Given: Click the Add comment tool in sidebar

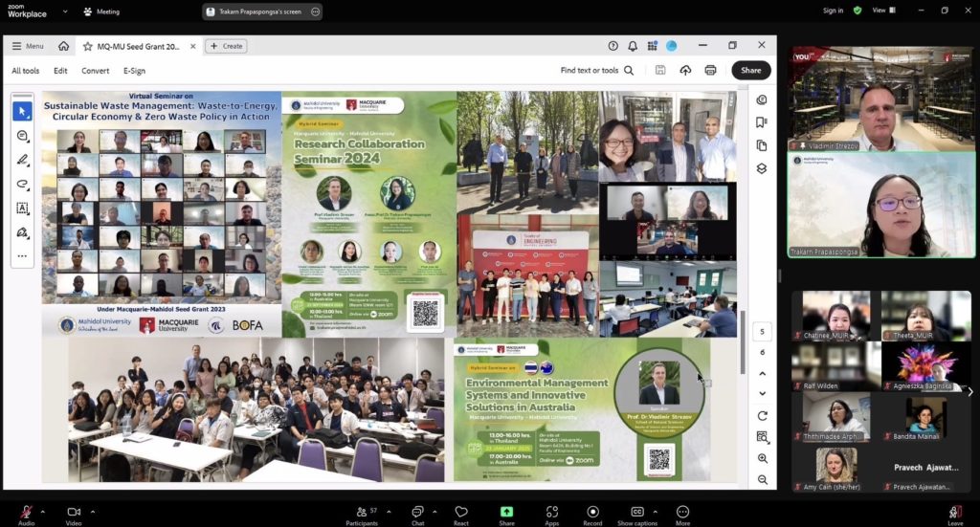Looking at the screenshot, I should click(x=22, y=136).
